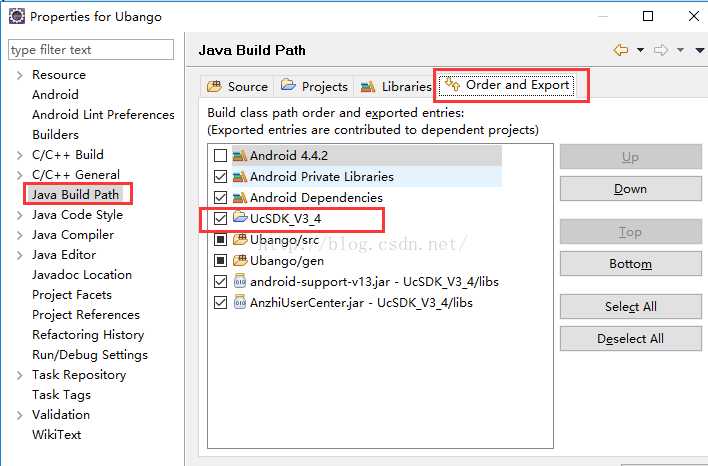Open the Project References page

coord(86,314)
